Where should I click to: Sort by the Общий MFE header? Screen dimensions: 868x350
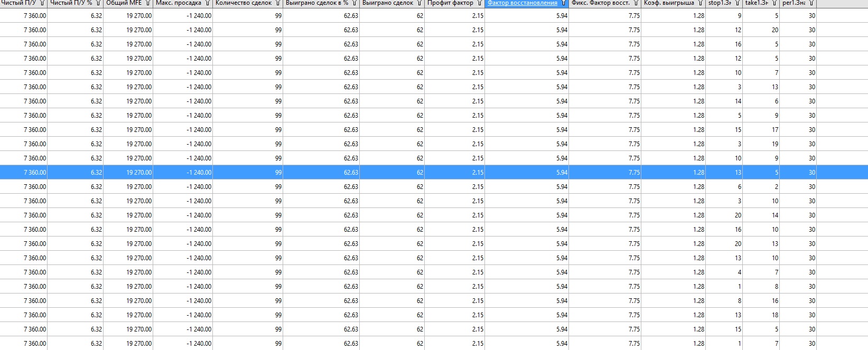tap(124, 3)
